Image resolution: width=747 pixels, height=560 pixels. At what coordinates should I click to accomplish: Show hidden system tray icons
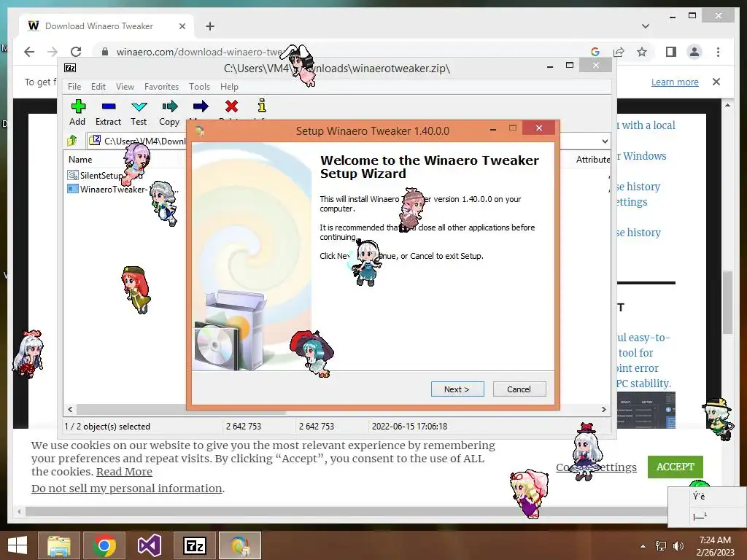643,546
